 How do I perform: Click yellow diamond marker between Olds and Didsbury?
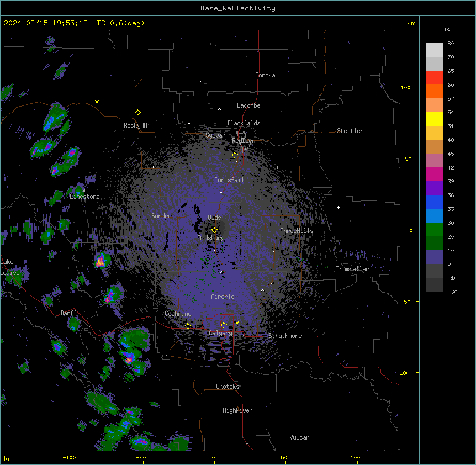(214, 230)
